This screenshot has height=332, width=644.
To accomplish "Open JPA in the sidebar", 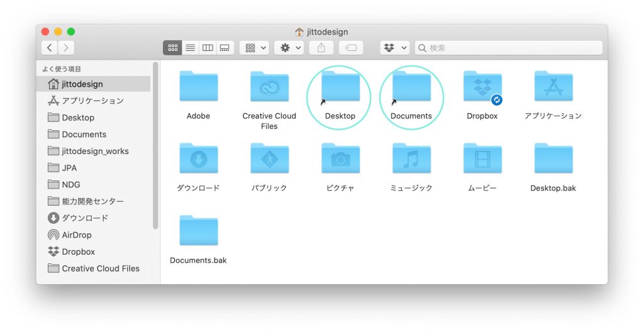I will tap(94, 168).
